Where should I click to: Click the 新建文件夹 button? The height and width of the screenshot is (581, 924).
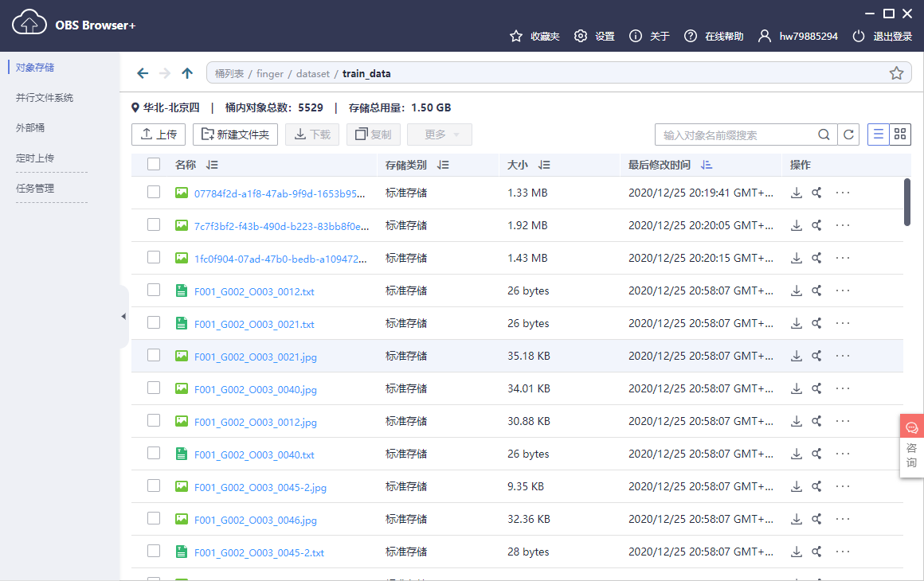(x=235, y=135)
